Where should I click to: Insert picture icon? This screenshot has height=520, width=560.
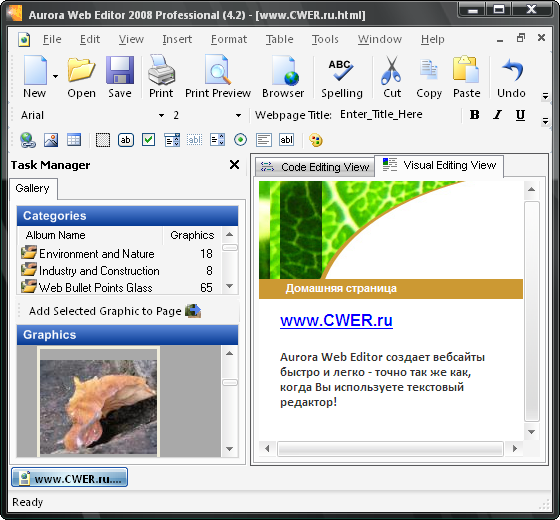[51, 140]
